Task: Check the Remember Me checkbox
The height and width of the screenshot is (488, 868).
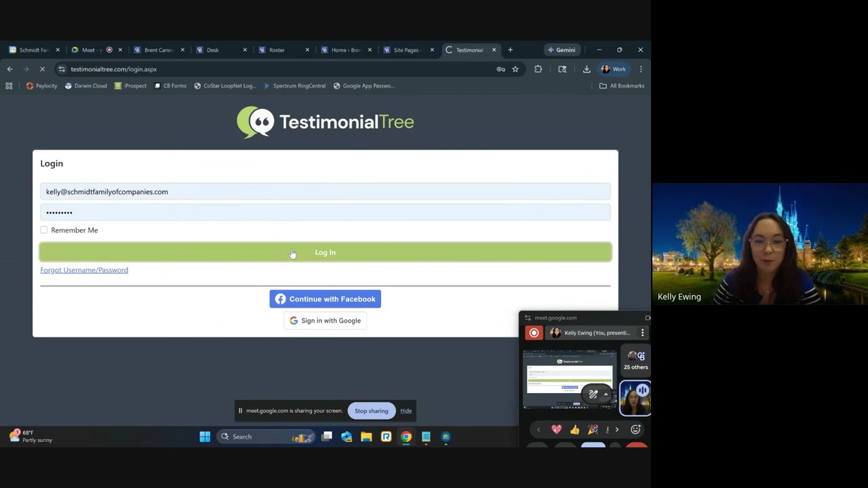Action: (44, 230)
